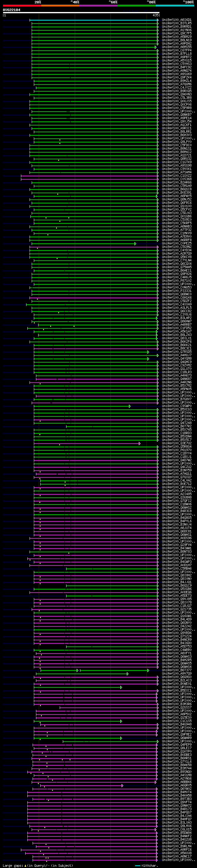Screen dimensions: 197x868
Task: Open hit UniRef100_Q10100
Action: point(177,206)
